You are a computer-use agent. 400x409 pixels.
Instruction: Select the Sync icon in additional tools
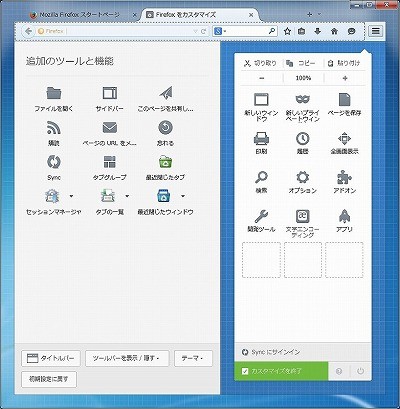pos(54,162)
